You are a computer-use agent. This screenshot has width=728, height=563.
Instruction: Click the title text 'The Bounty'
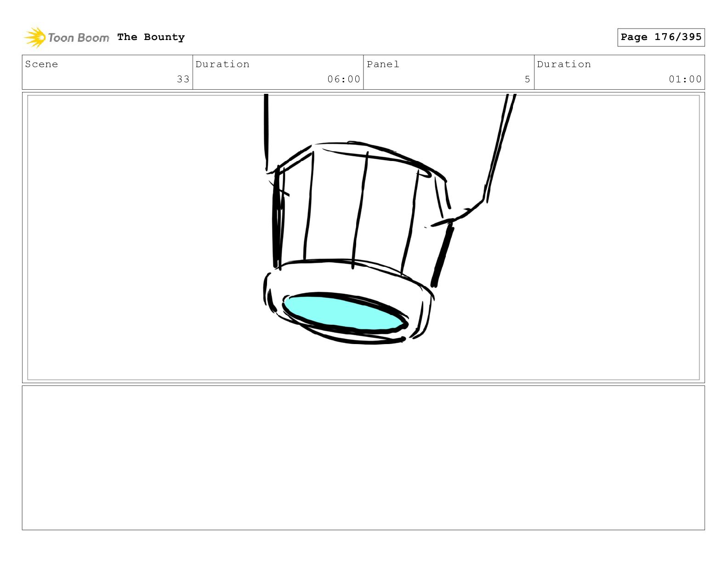click(x=151, y=37)
